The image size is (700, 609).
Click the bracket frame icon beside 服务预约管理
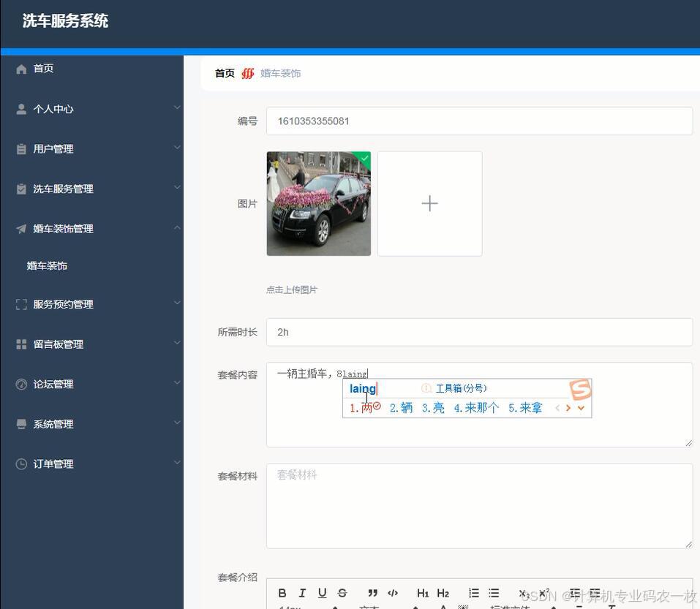click(x=21, y=304)
